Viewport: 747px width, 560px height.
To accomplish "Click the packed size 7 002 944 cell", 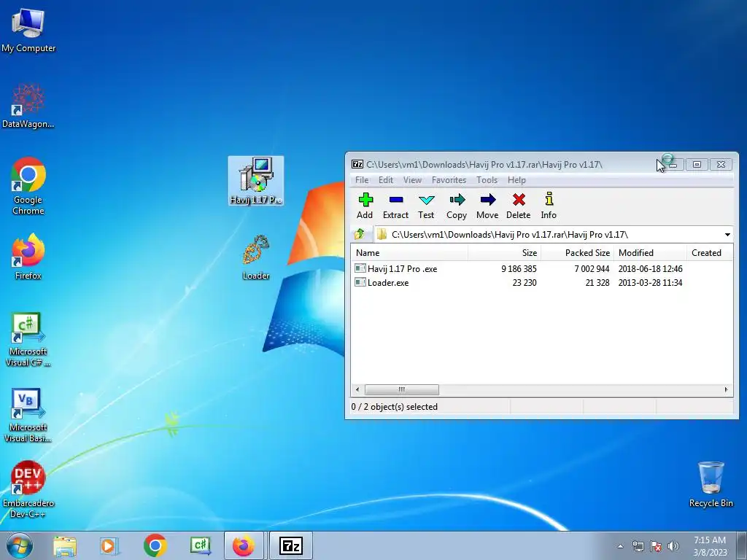I will pos(592,268).
